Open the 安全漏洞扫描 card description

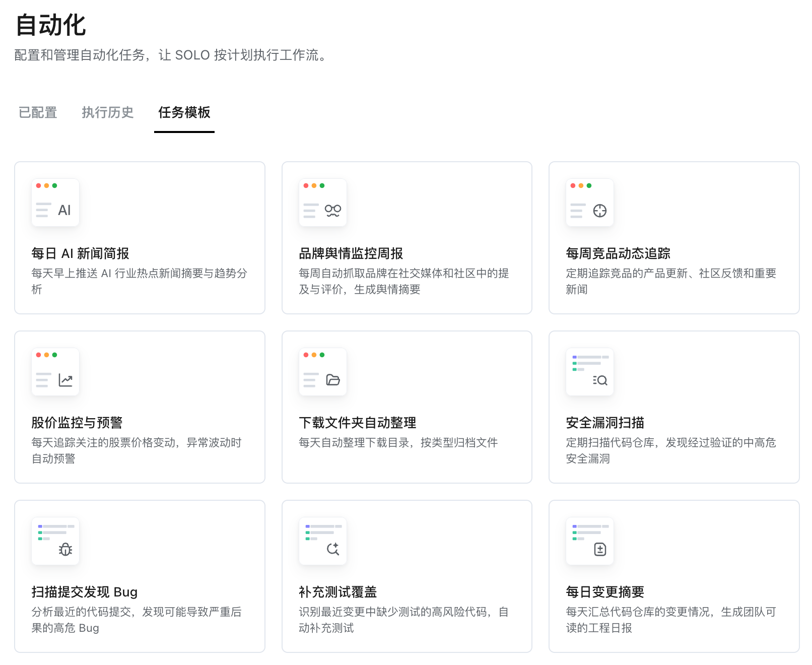pyautogui.click(x=671, y=450)
